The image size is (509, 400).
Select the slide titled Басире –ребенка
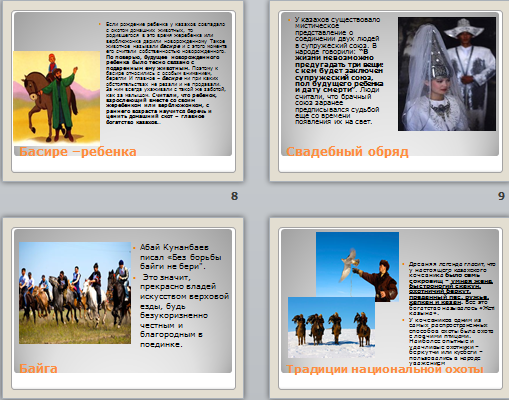123,91
